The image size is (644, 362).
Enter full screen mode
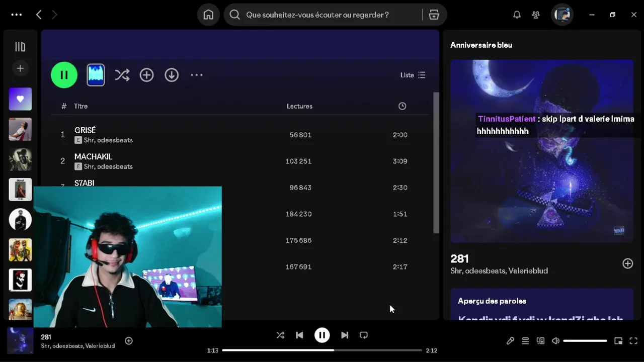pos(633,341)
